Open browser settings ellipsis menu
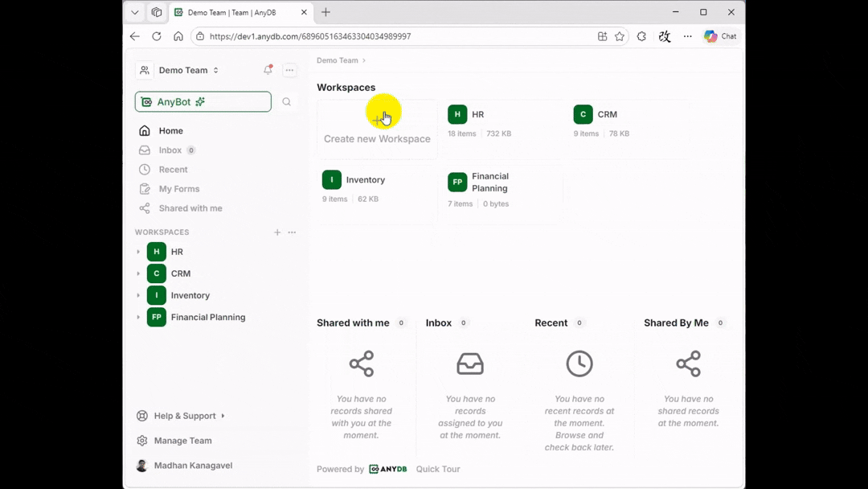The height and width of the screenshot is (489, 868). [x=687, y=36]
